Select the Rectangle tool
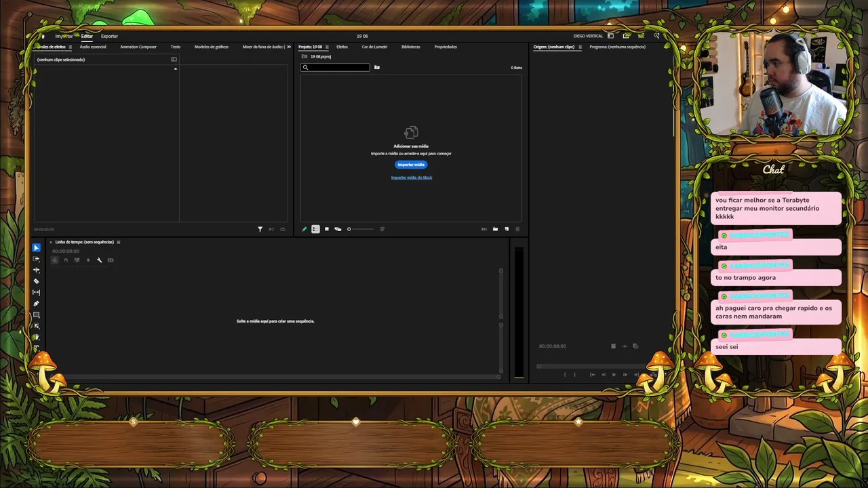This screenshot has height=488, width=868. [37, 314]
